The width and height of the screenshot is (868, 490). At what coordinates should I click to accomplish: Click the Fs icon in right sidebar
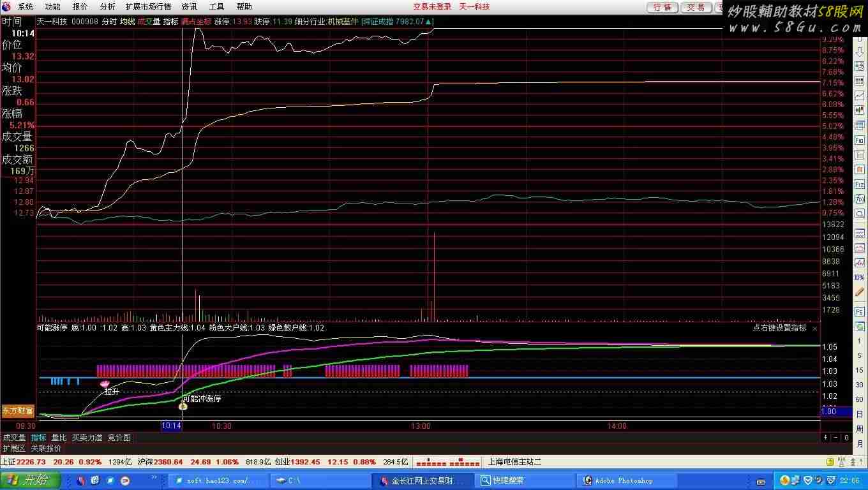[x=860, y=311]
